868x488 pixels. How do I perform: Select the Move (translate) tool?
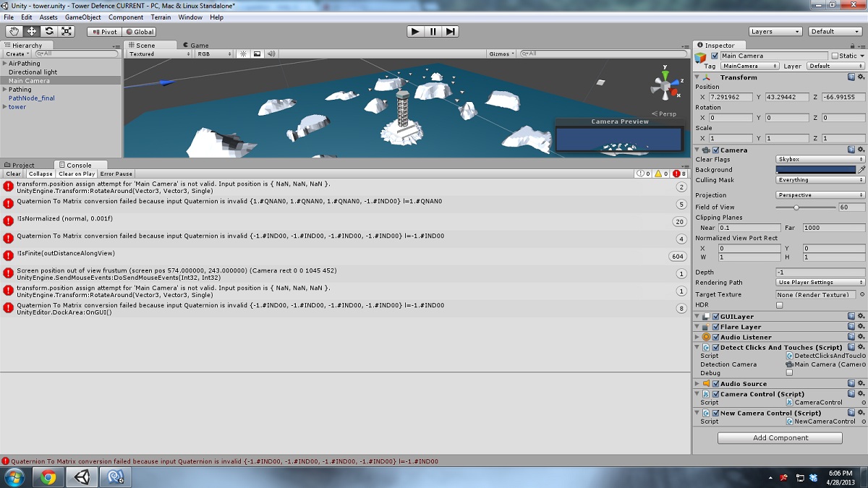coord(32,31)
